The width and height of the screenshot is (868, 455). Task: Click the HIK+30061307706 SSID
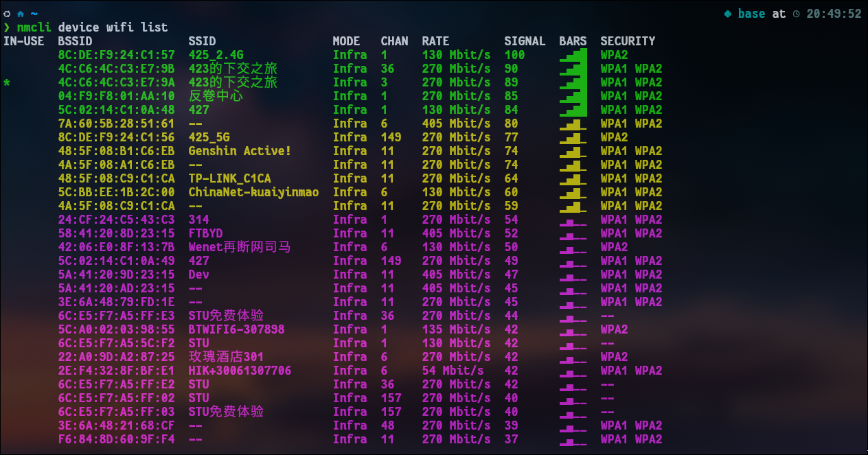coord(240,371)
